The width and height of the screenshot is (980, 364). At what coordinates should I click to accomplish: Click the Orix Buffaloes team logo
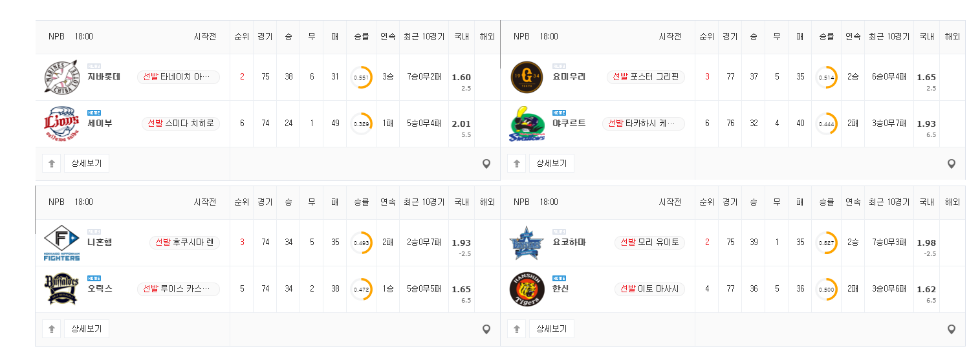pyautogui.click(x=61, y=289)
